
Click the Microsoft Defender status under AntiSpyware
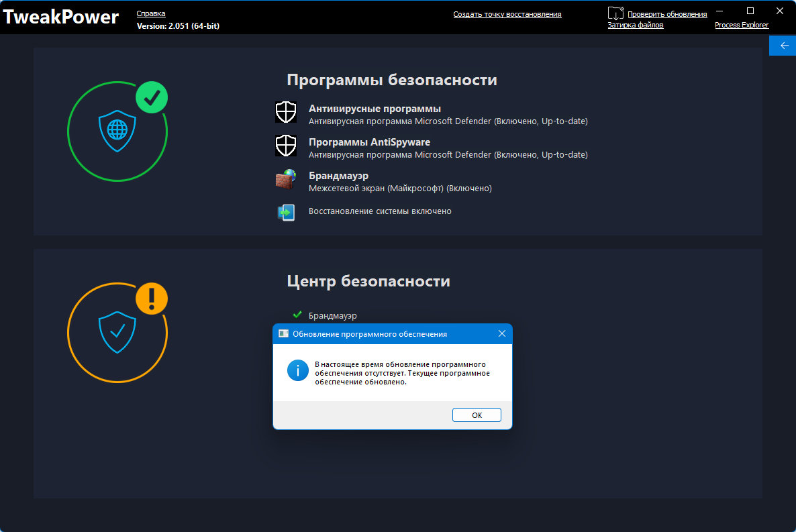point(448,155)
